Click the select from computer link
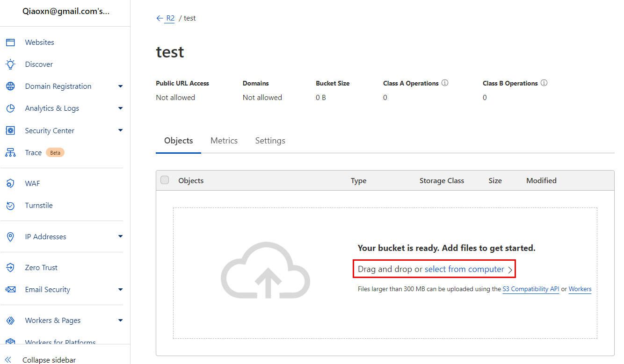 (464, 269)
